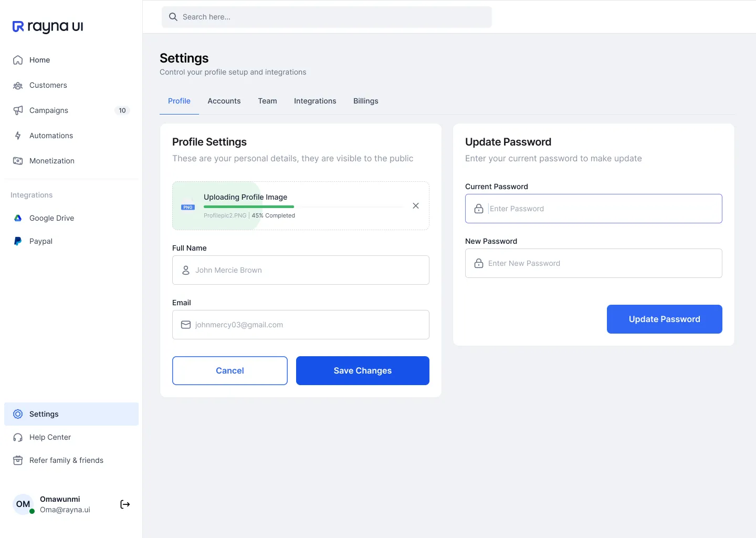The width and height of the screenshot is (756, 538).
Task: Click the rayna ui logo
Action: click(x=47, y=26)
